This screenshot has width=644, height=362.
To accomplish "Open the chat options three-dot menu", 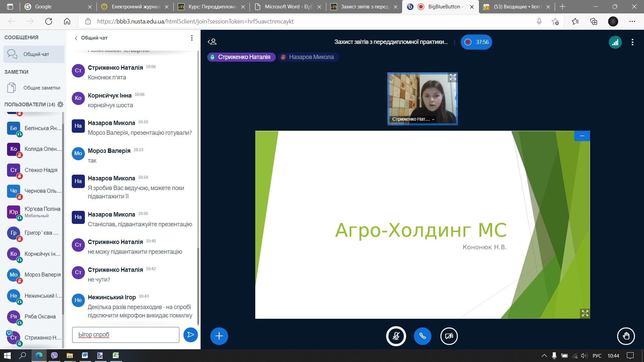I will 192,38.
